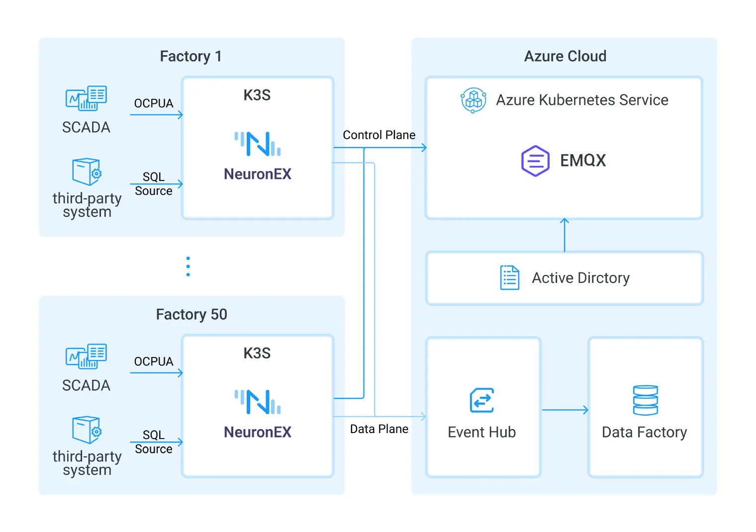This screenshot has height=532, width=756.
Task: Click the Data Plane label
Action: tap(379, 429)
